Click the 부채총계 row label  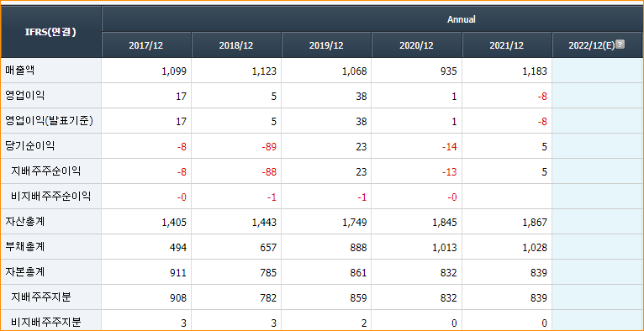tap(25, 247)
